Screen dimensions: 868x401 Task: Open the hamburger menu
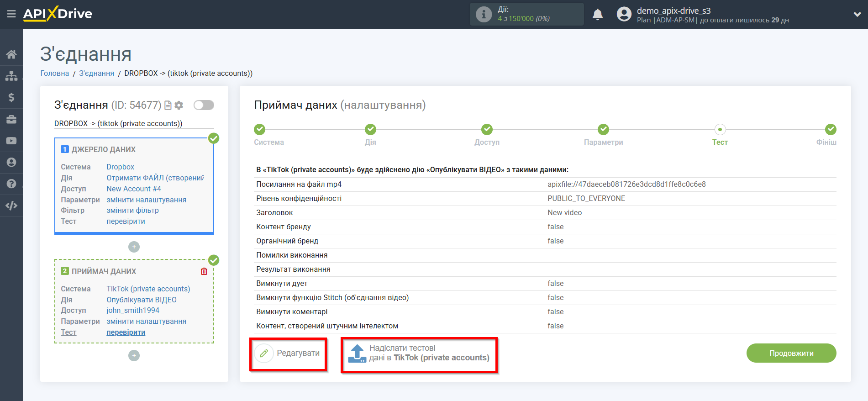[x=11, y=14]
